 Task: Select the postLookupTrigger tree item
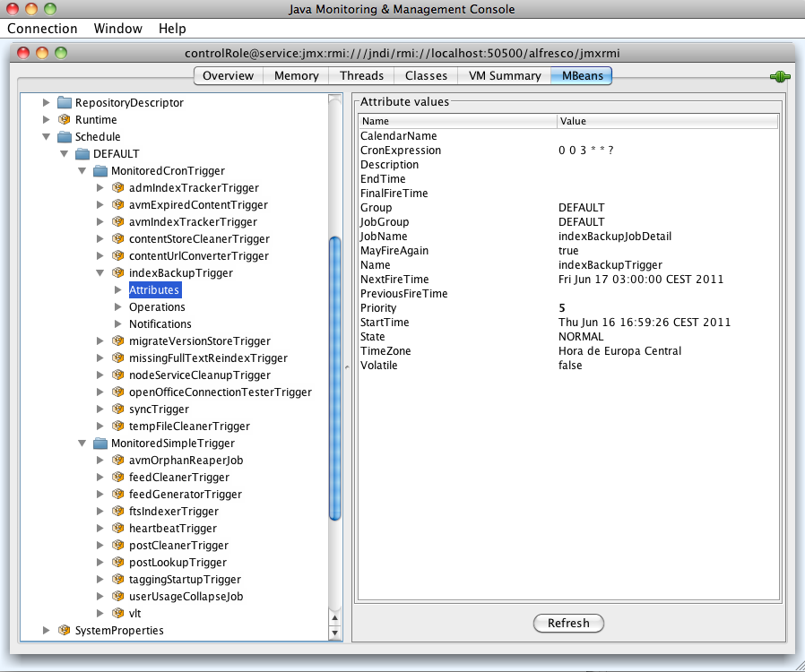[x=177, y=562]
